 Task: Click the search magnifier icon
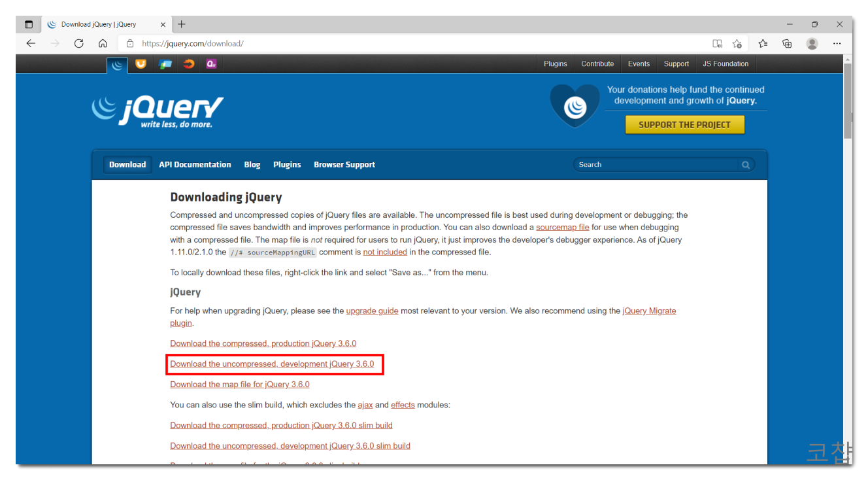pos(745,165)
